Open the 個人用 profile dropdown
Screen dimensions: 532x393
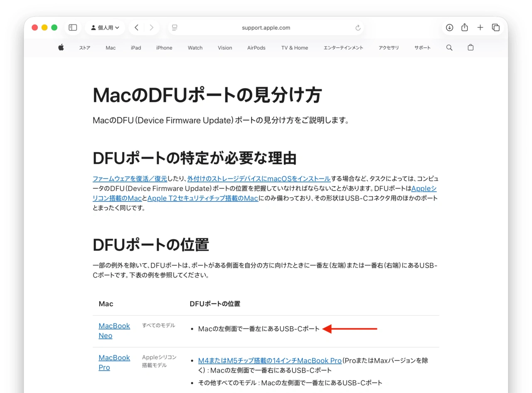point(105,27)
